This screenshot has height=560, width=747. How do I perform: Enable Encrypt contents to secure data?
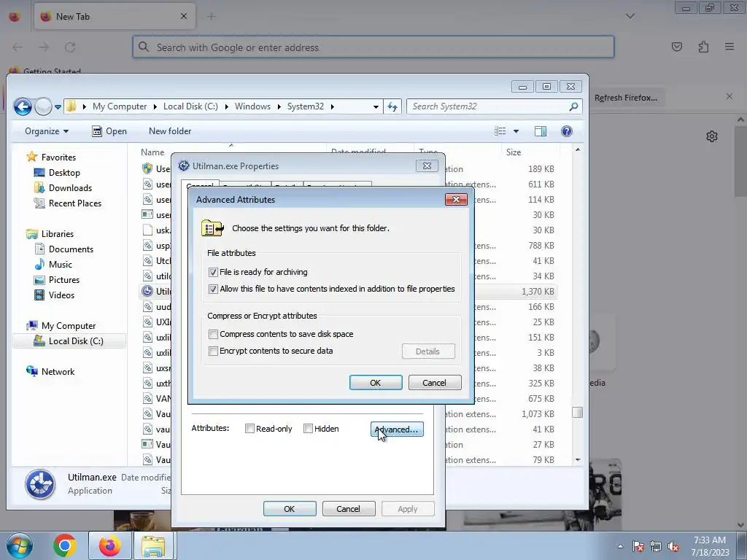pyautogui.click(x=213, y=351)
